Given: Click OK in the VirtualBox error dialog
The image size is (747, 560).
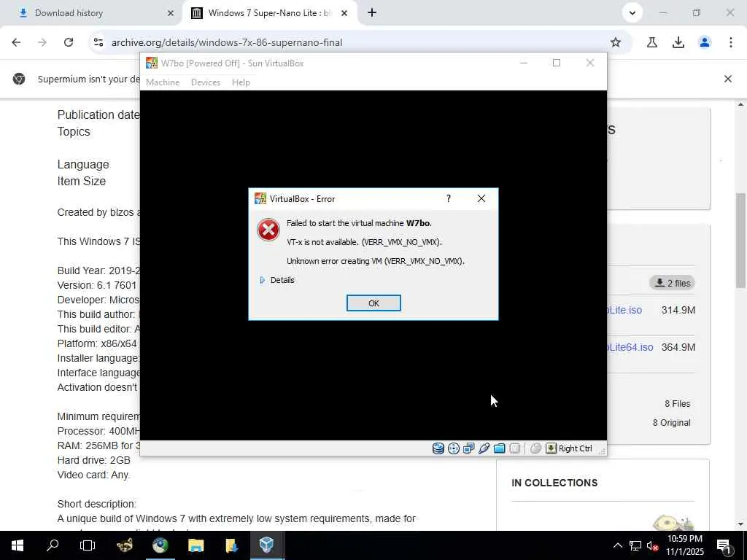Looking at the screenshot, I should tap(373, 303).
